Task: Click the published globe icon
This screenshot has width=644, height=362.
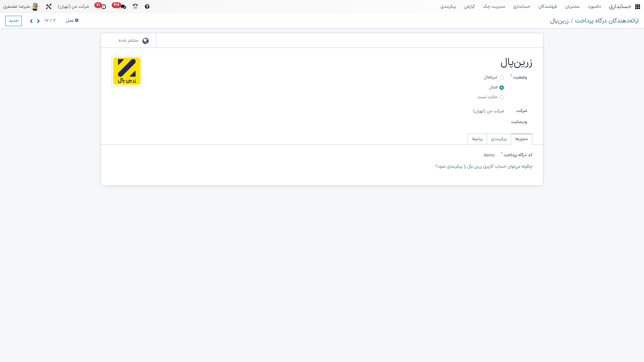Action: [x=146, y=41]
